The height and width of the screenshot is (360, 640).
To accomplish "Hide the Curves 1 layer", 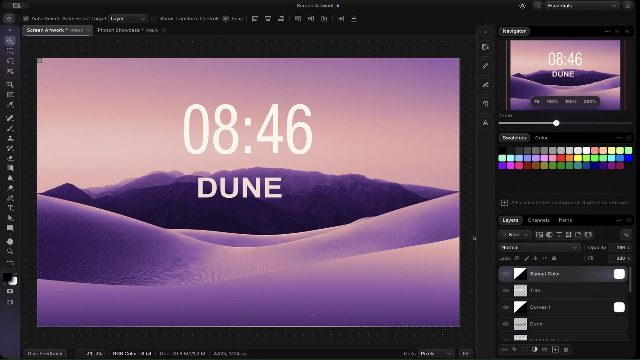I will (x=506, y=307).
